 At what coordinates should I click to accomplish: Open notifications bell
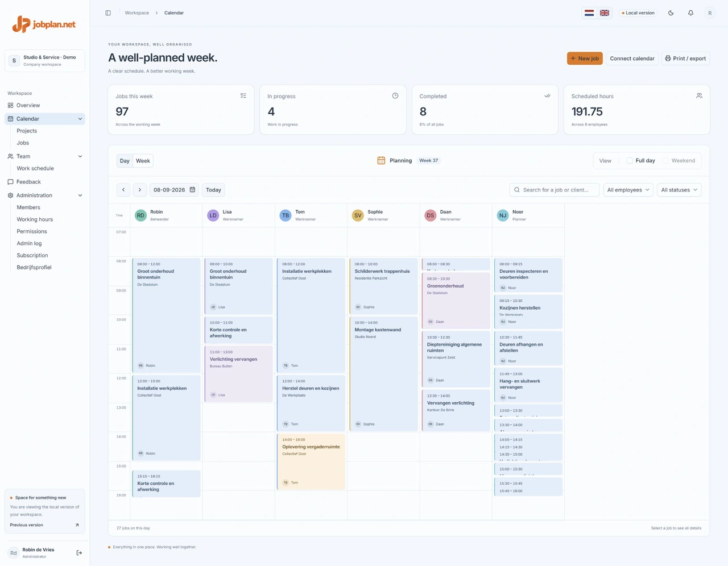tap(690, 13)
